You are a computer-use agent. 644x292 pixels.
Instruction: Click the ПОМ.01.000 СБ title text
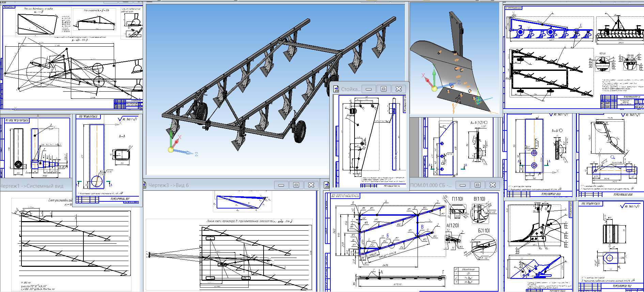(x=431, y=185)
